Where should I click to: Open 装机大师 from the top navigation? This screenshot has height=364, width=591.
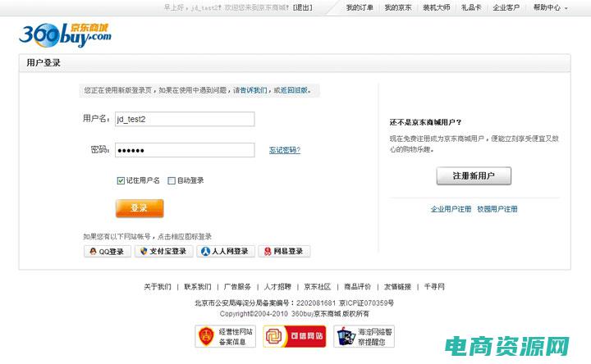point(437,7)
